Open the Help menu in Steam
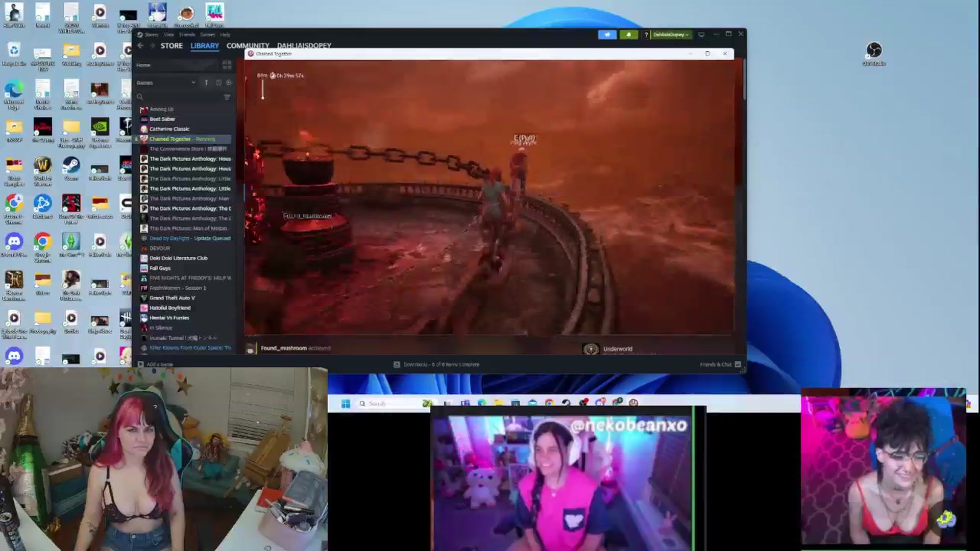The height and width of the screenshot is (551, 980). click(225, 35)
